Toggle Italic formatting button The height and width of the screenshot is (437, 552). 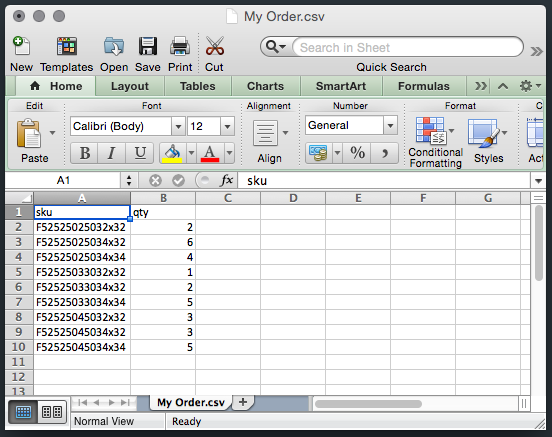coord(112,153)
